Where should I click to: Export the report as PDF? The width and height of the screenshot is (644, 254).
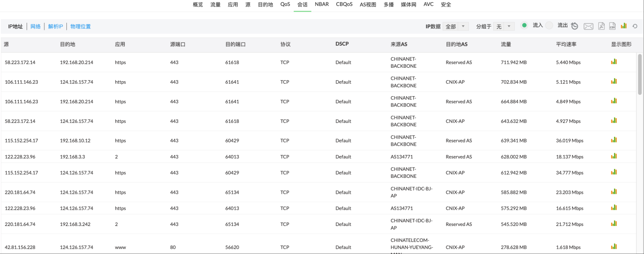click(x=602, y=26)
